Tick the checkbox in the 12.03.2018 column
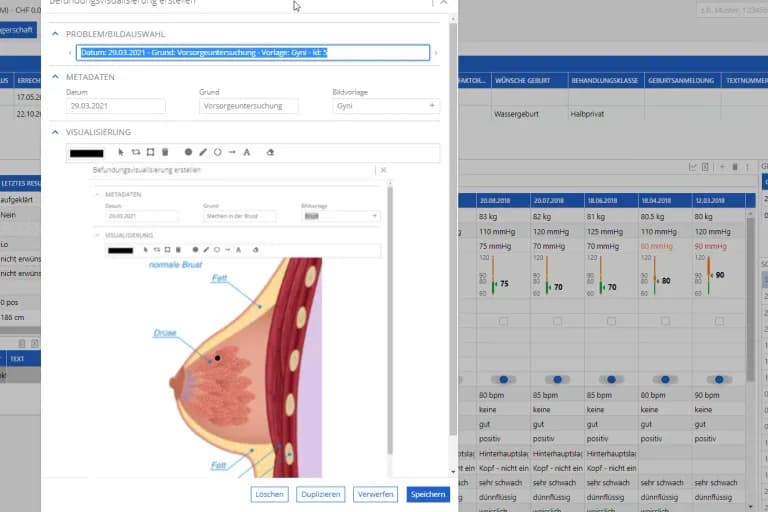Screen dimensions: 768x512 (x=719, y=321)
